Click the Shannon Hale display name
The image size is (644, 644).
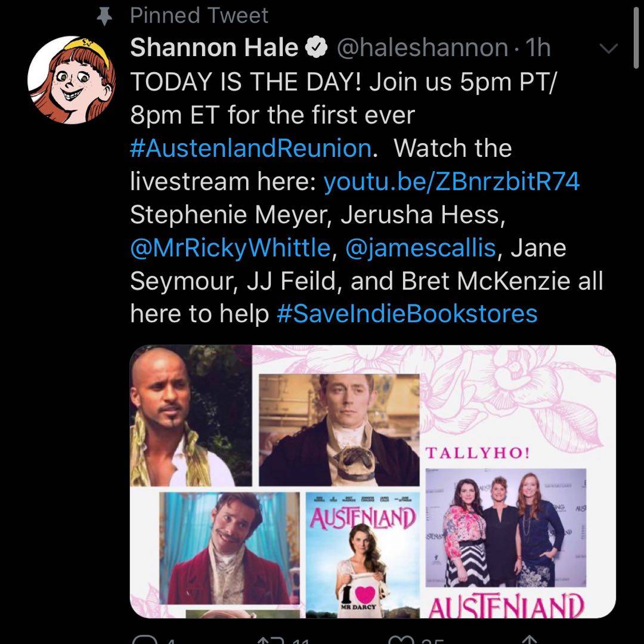pyautogui.click(x=214, y=48)
